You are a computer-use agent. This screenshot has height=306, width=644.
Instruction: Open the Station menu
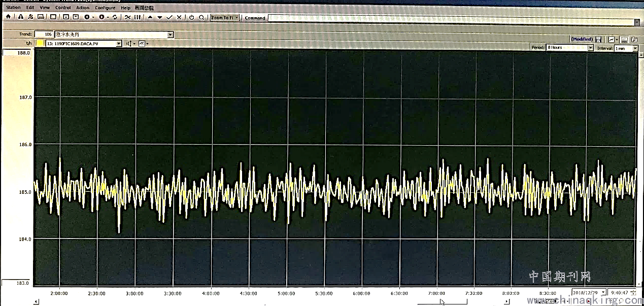coord(13,8)
